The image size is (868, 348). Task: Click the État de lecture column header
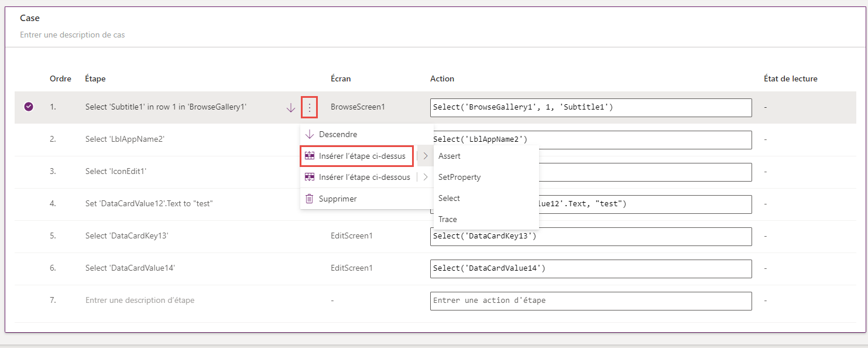point(791,79)
